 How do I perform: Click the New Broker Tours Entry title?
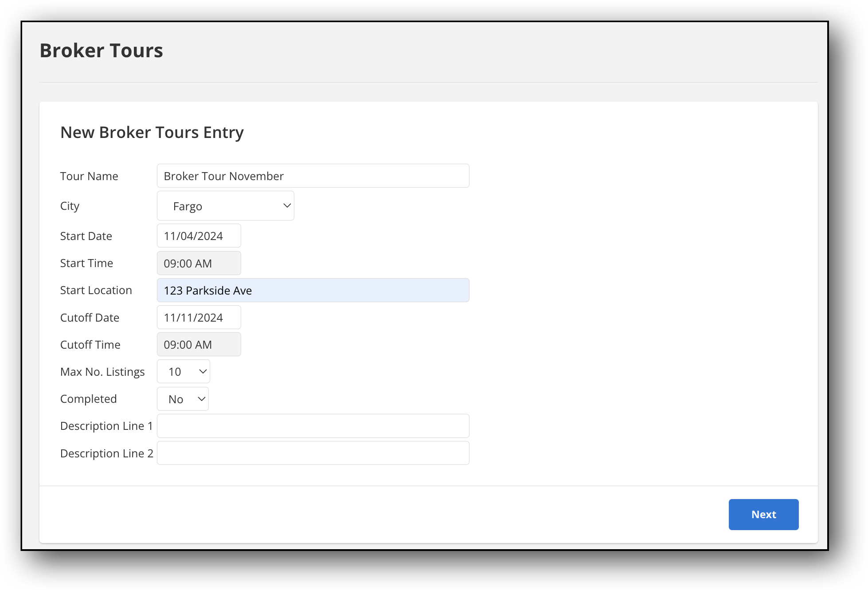[151, 132]
